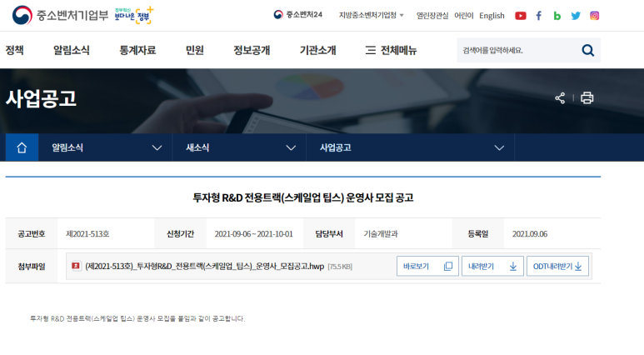Open the Twitter icon
This screenshot has width=644, height=355.
(x=576, y=16)
